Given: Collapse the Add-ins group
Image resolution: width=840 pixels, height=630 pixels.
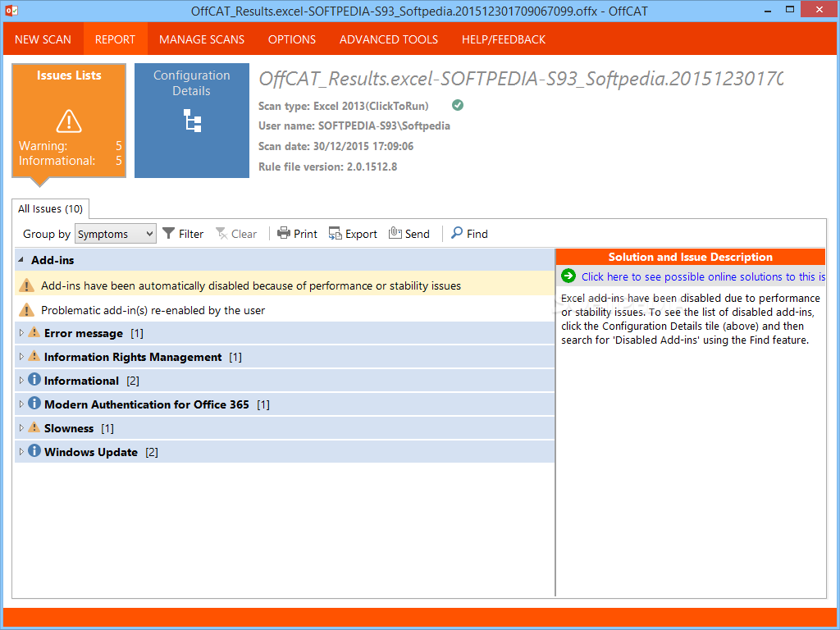Looking at the screenshot, I should (x=21, y=260).
